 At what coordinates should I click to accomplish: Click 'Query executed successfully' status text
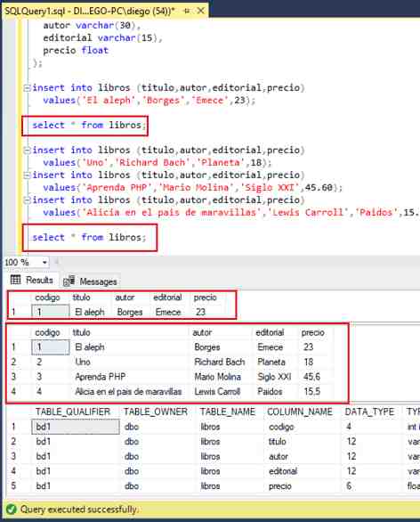(x=79, y=510)
